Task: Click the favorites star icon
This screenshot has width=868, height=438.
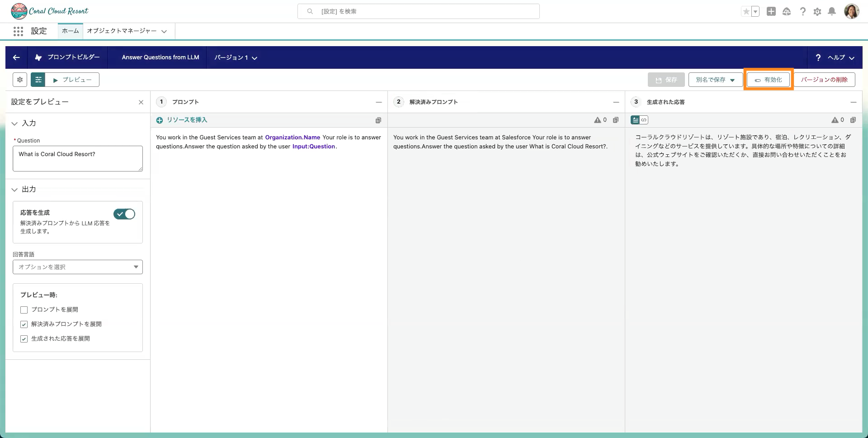Action: coord(746,12)
